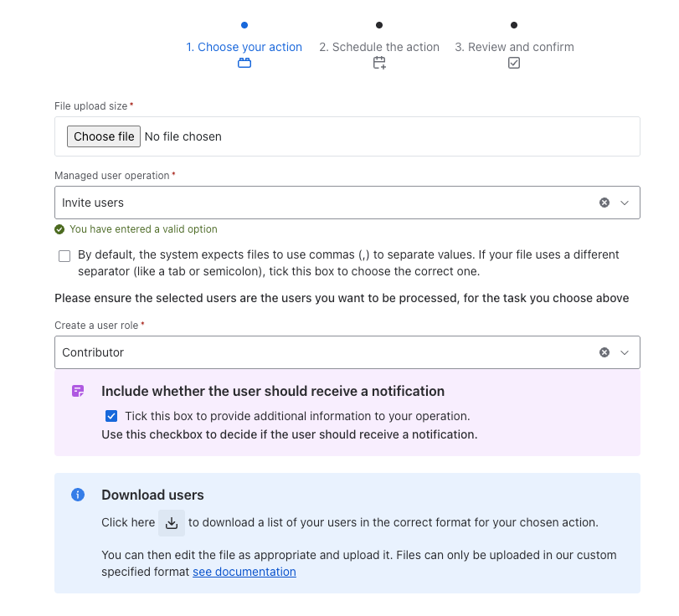Click the blue info icon beside Download users
This screenshot has width=679, height=616.
(x=77, y=495)
